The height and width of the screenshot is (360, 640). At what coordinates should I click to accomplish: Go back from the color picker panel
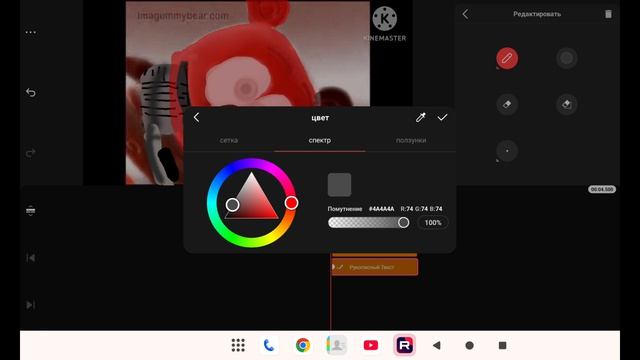tap(196, 118)
